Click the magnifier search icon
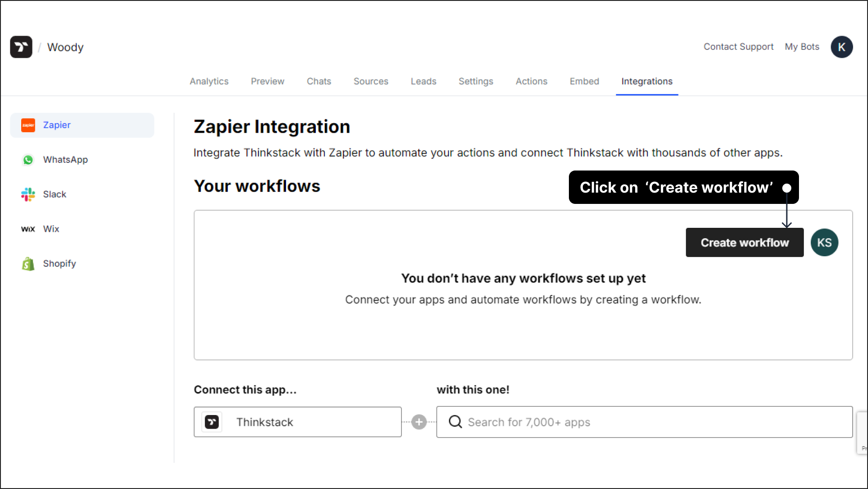The width and height of the screenshot is (868, 489). tap(455, 422)
